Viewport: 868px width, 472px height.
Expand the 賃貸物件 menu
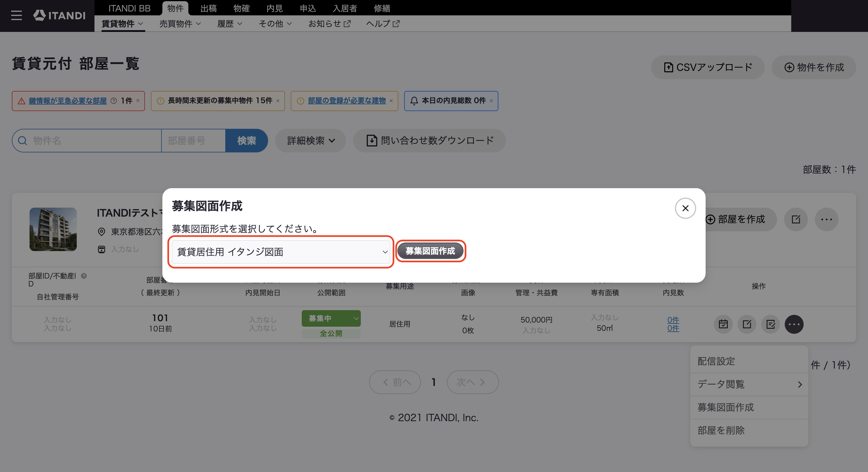[x=123, y=24]
